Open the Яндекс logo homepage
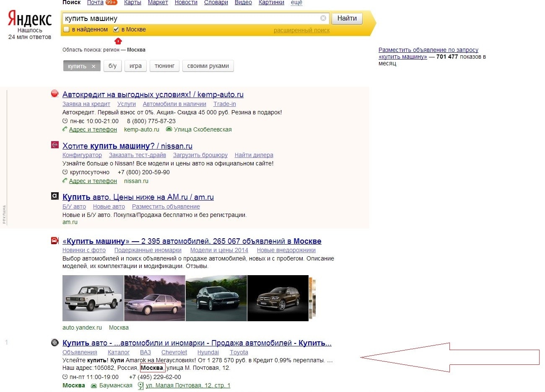The image size is (545, 392). click(x=30, y=20)
